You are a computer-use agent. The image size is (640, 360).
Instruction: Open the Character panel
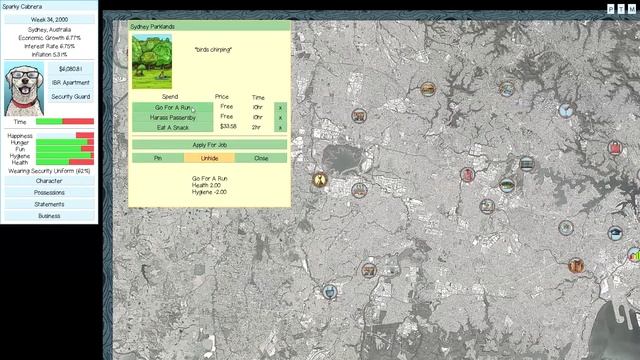point(49,181)
